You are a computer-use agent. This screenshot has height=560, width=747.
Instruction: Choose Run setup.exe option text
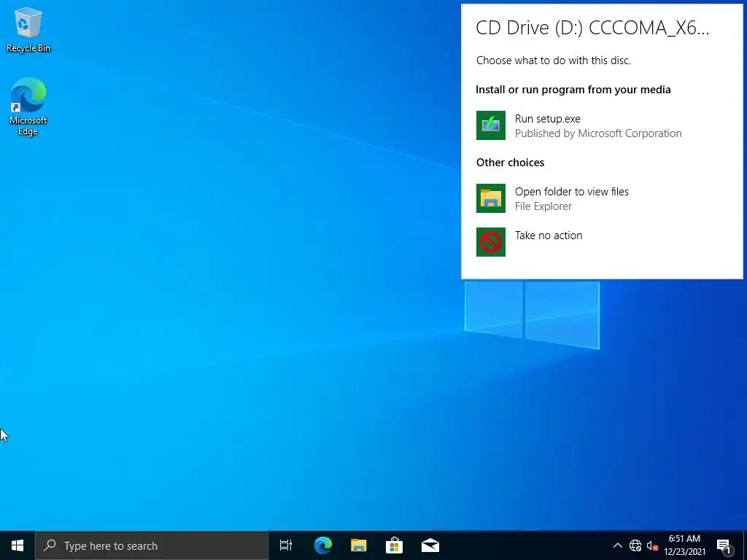[547, 119]
